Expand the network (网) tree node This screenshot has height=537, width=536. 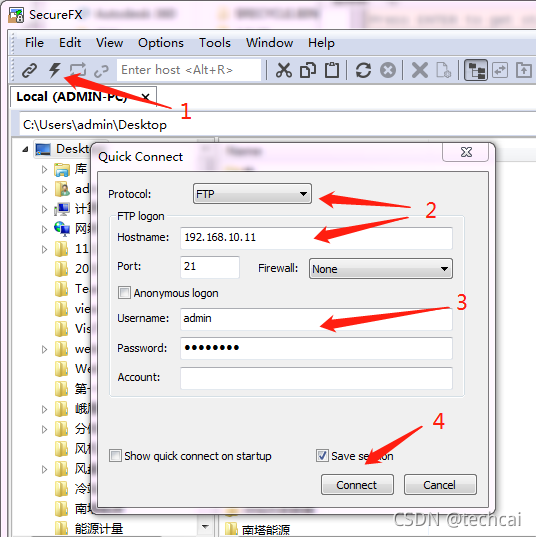coord(44,229)
